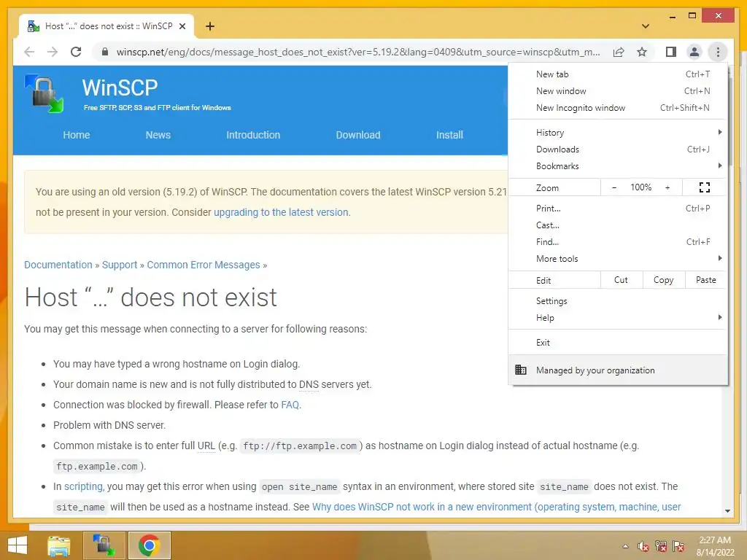This screenshot has height=560, width=747.
Task: Expand the History submenu
Action: pos(618,133)
